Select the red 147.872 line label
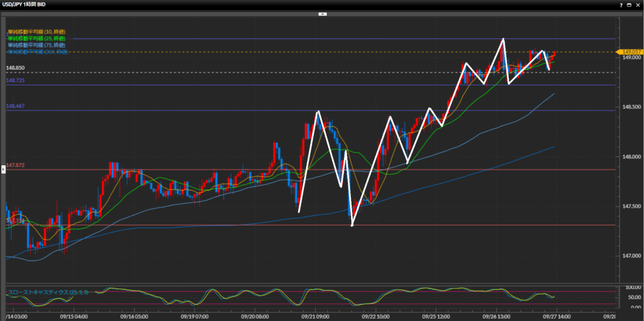The width and height of the screenshot is (644, 321). coord(15,166)
